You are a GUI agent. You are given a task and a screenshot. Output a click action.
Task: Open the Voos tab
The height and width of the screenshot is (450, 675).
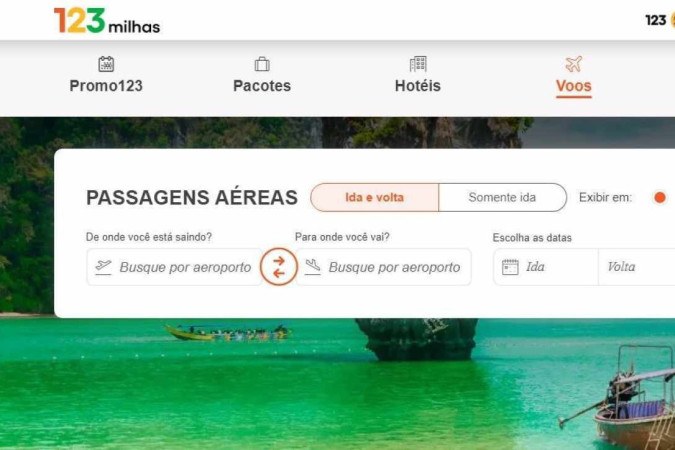[x=573, y=76]
